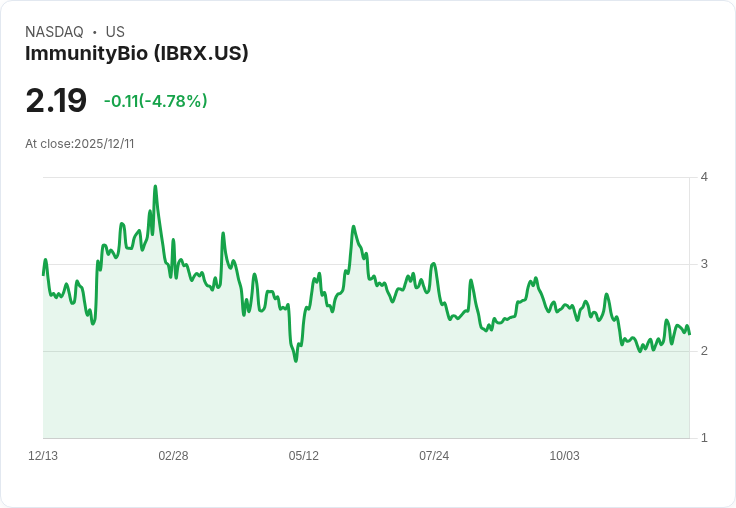Screen dimensions: 736x508
Task: Select the 12/13 date on the x-axis
Action: tap(43, 455)
